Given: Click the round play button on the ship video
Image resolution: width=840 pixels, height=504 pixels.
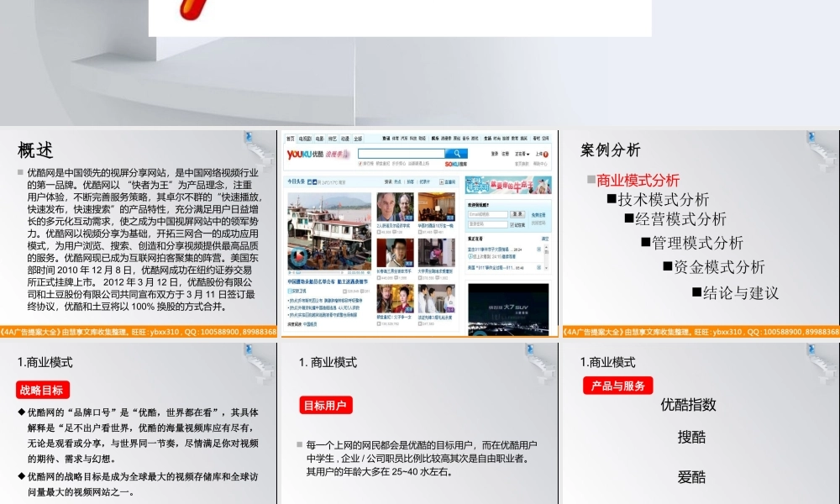Looking at the screenshot, I should (x=299, y=256).
